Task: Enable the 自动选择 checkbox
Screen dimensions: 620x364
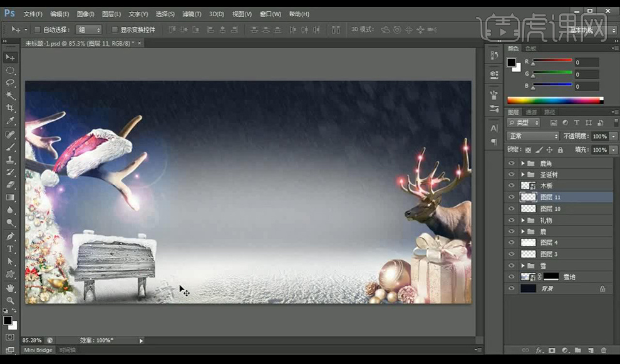Action: (37, 29)
